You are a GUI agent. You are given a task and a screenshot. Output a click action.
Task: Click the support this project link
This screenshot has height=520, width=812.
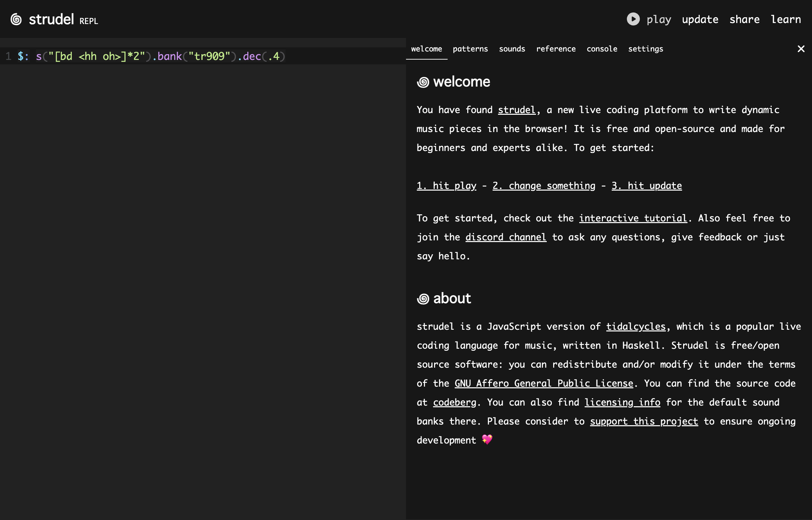point(644,421)
